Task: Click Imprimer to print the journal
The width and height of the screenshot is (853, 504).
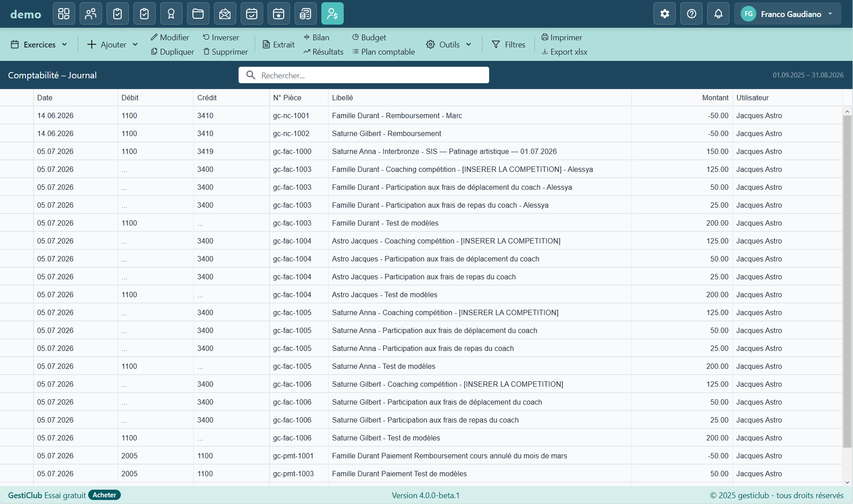Action: tap(562, 37)
